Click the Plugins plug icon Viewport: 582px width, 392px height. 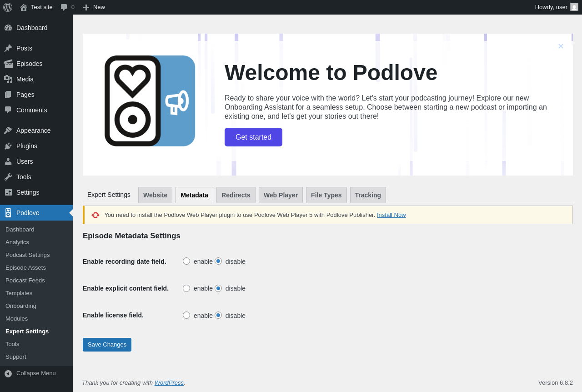8,146
